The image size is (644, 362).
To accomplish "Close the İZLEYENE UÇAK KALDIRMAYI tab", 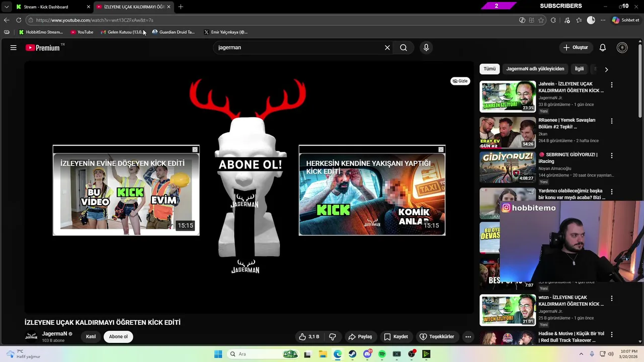I will click(169, 7).
